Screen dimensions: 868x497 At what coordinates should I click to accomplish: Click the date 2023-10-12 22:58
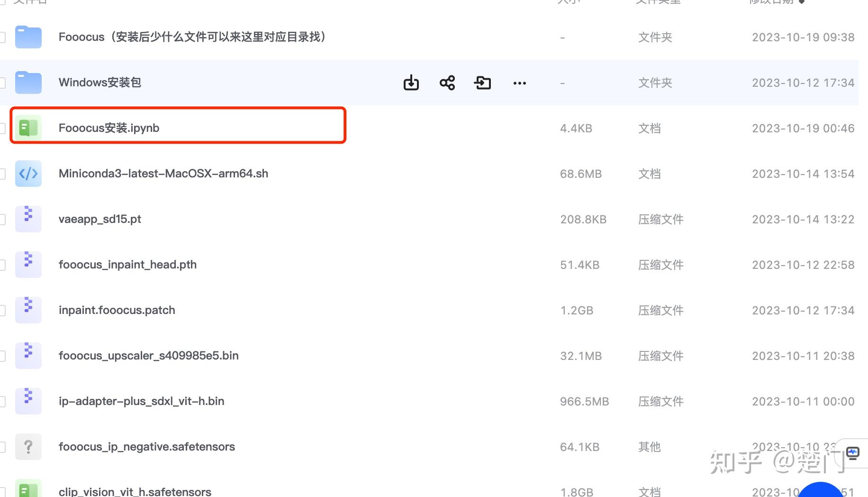803,265
